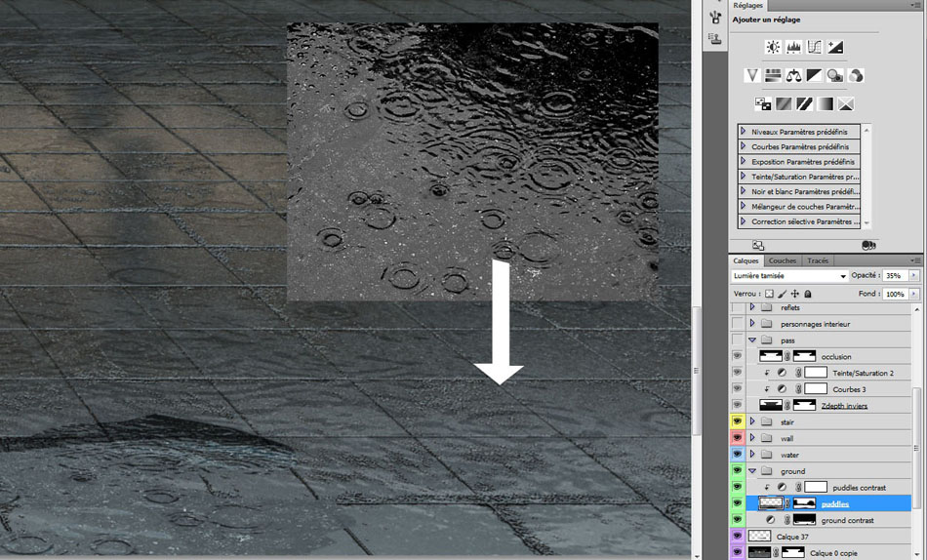Add an Exposure adjustment layer
Viewport: 927px width, 560px height.
[x=835, y=47]
